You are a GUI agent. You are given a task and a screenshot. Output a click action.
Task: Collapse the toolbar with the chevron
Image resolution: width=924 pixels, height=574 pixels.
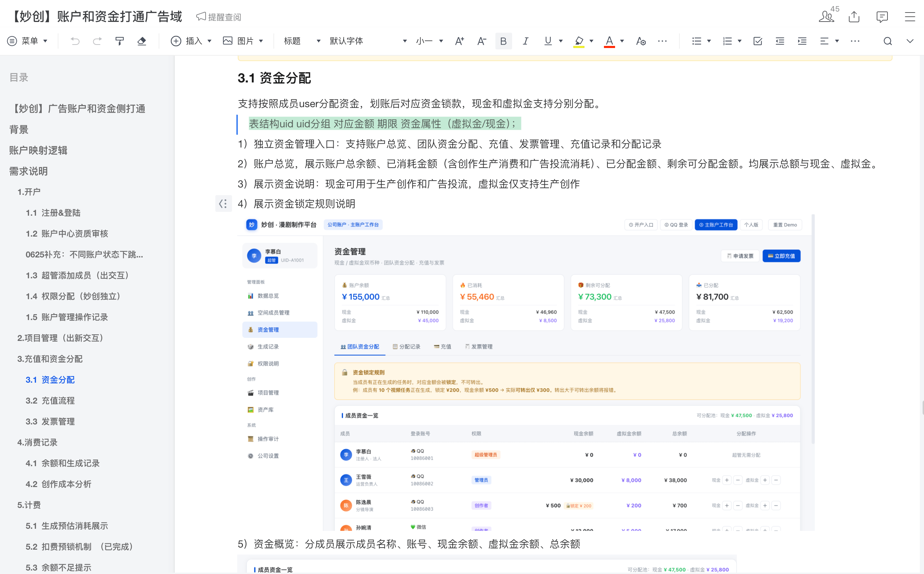coord(910,41)
